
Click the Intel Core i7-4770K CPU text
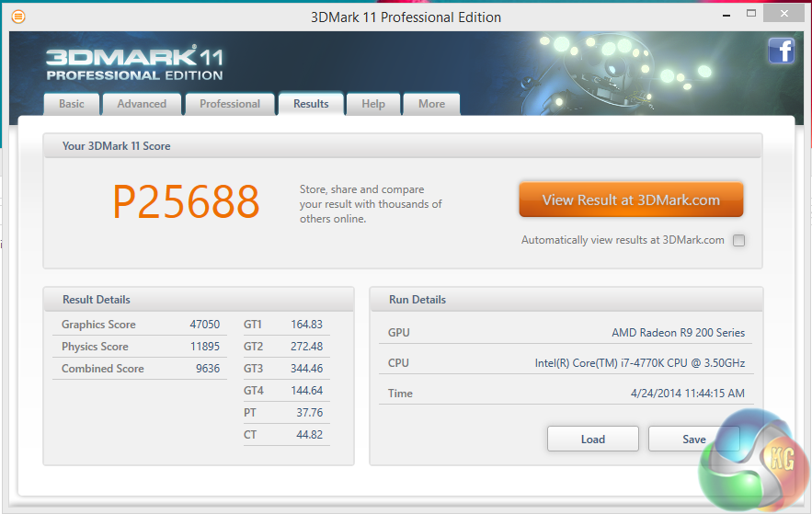(x=640, y=363)
